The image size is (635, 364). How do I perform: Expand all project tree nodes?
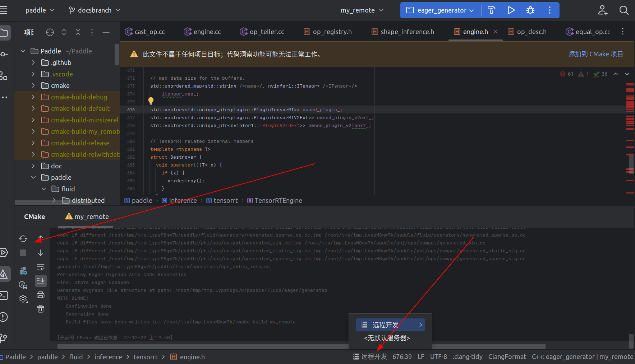[x=64, y=32]
